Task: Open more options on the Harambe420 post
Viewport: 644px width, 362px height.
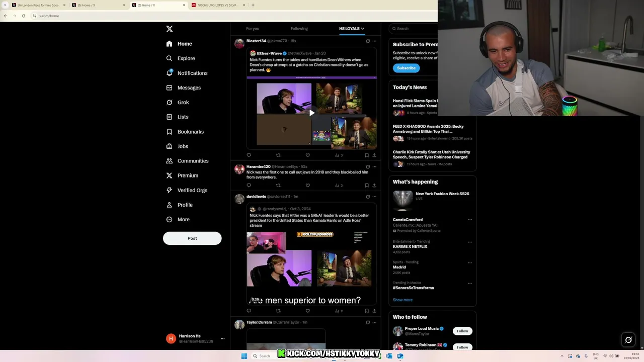Action: [374, 166]
